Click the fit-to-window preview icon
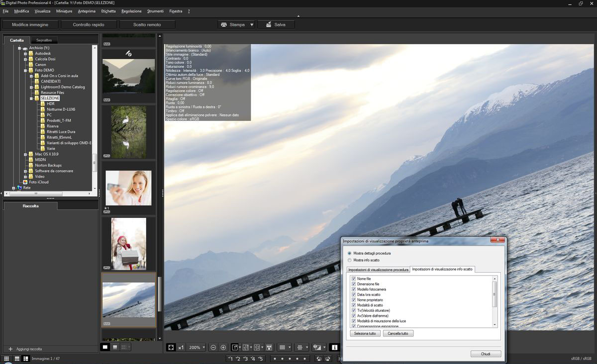597x364 pixels. pyautogui.click(x=171, y=348)
